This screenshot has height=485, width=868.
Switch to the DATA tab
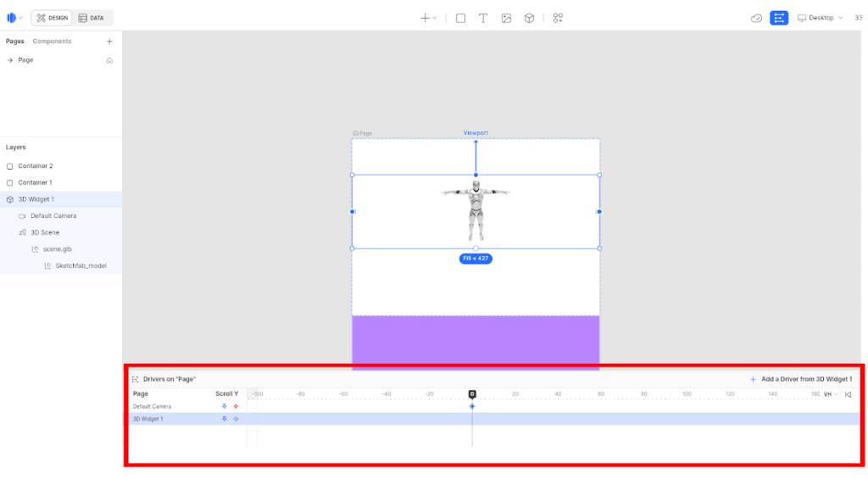pos(91,18)
